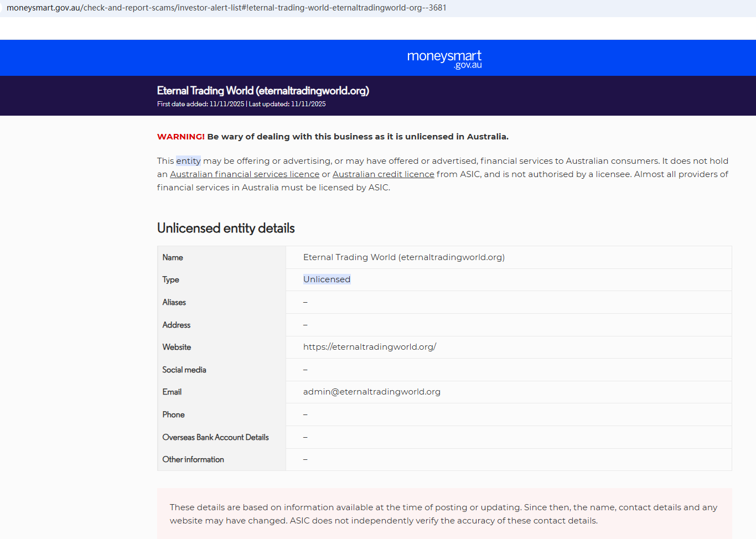Click the admin@eternaltradingworld.org email address
Image resolution: width=756 pixels, height=539 pixels.
pos(372,392)
